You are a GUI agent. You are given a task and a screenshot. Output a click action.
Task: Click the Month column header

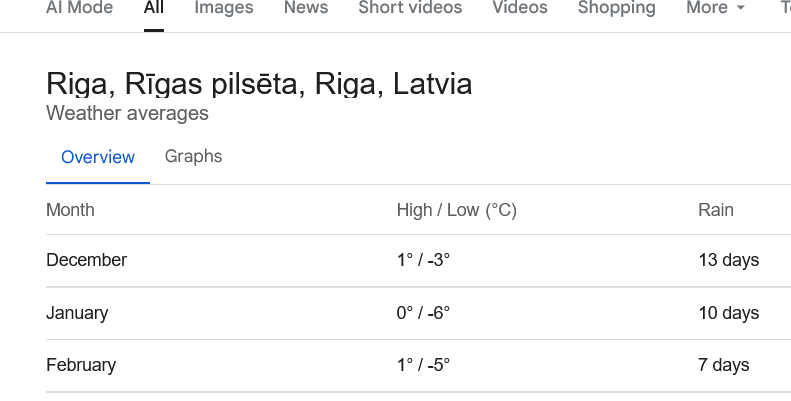pos(70,210)
